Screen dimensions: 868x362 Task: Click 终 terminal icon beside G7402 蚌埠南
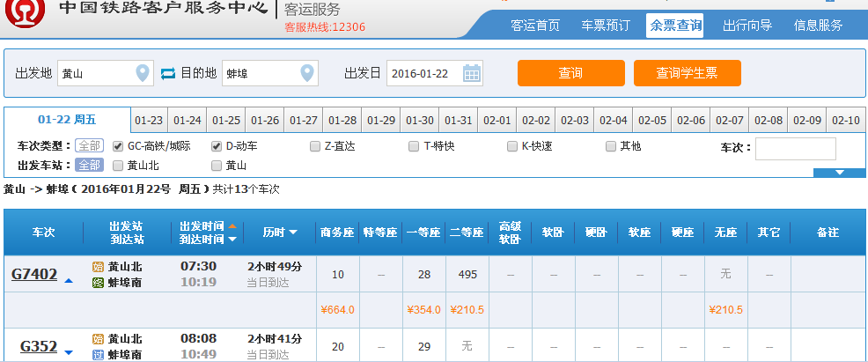pyautogui.click(x=98, y=283)
